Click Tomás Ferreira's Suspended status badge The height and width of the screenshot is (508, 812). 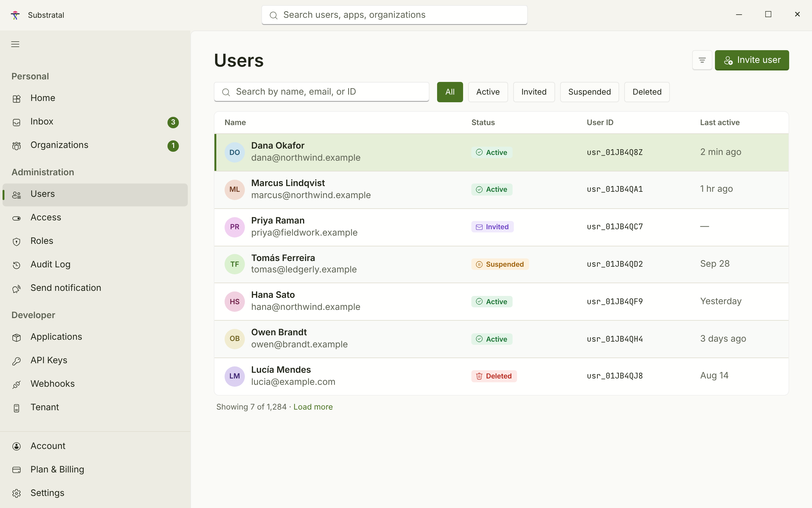500,264
